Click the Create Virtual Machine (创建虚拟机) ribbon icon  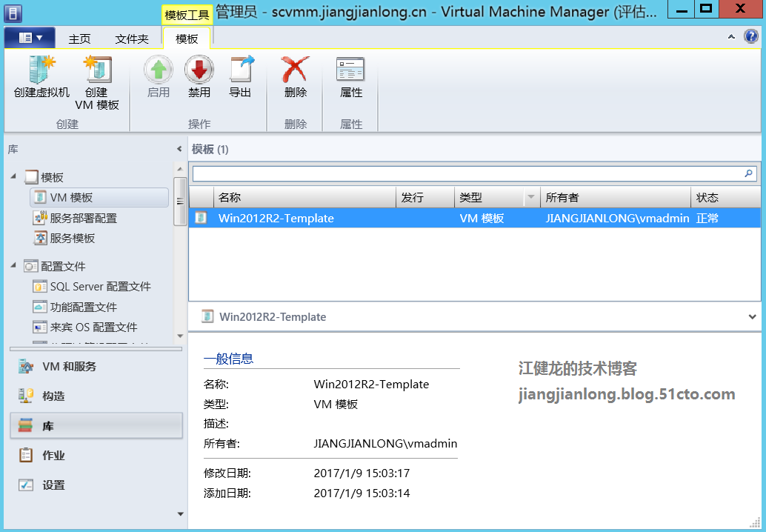coord(41,70)
